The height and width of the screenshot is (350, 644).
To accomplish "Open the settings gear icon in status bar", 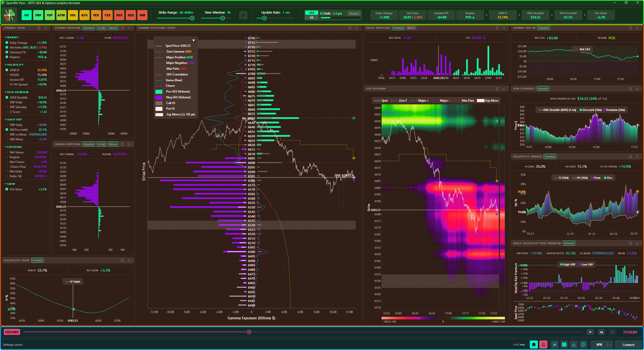I will click(584, 344).
